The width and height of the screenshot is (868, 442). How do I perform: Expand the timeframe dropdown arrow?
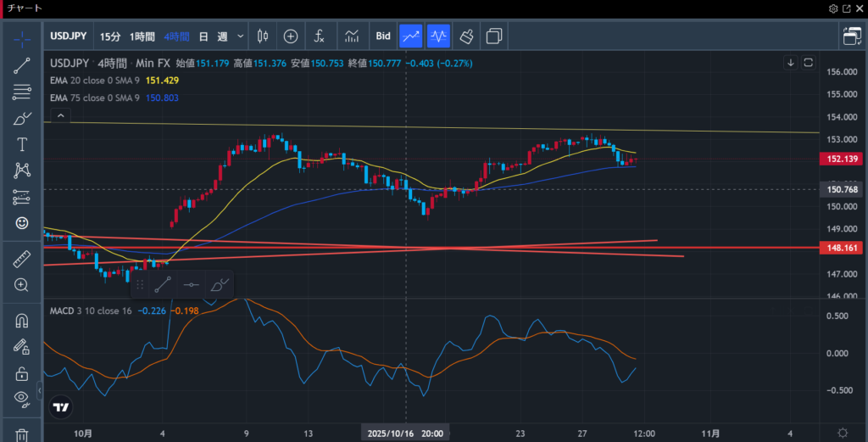241,36
